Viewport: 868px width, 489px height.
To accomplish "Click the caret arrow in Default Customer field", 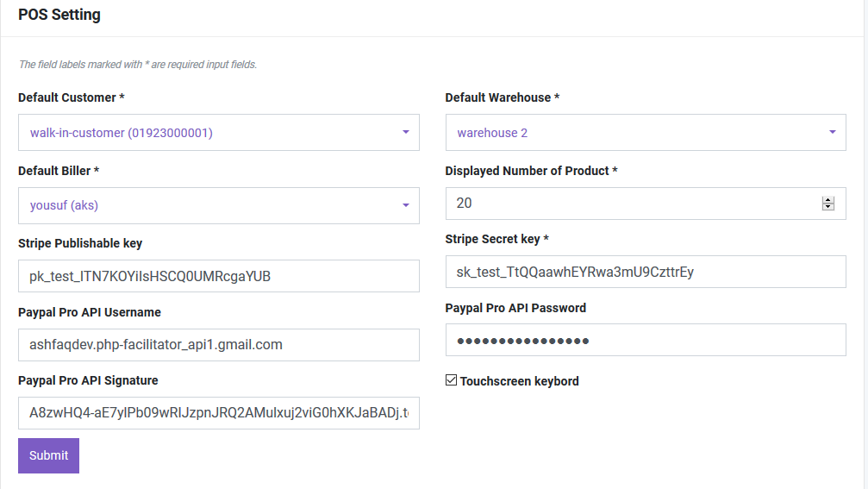I will coord(405,133).
